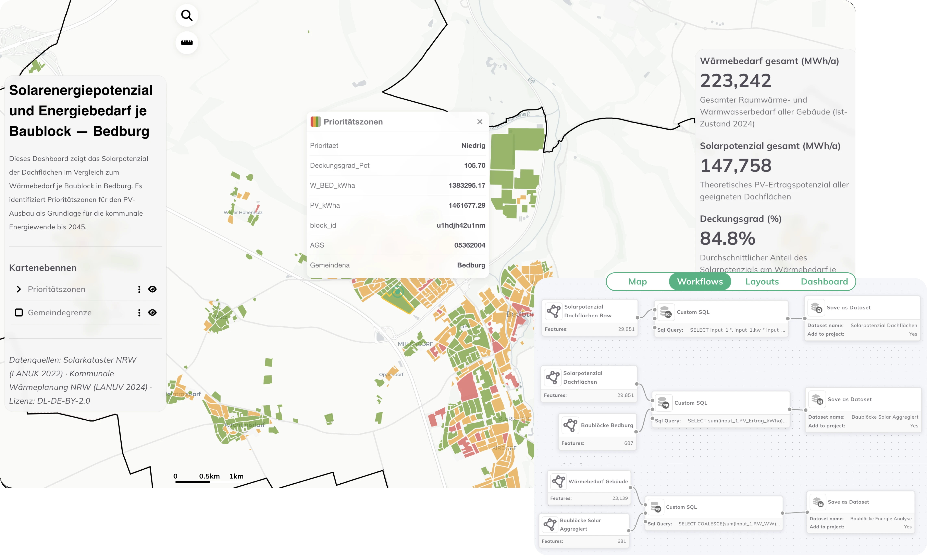Click Dataset name Solarpotenzial Dachflächen
The image size is (927, 560).
884,325
